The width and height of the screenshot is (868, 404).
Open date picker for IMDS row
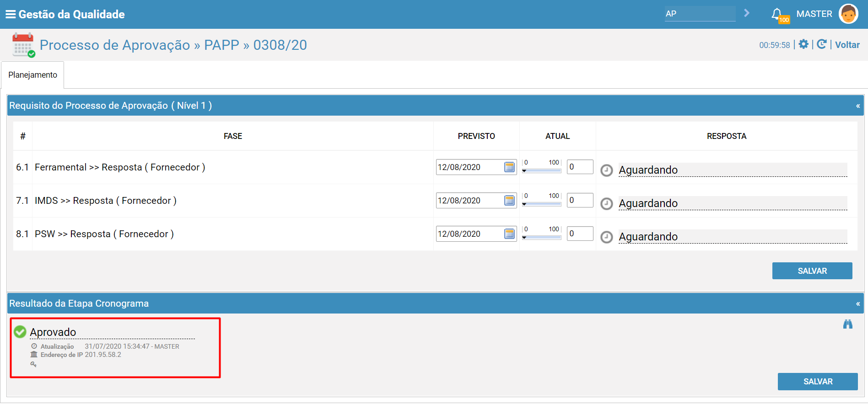point(509,201)
